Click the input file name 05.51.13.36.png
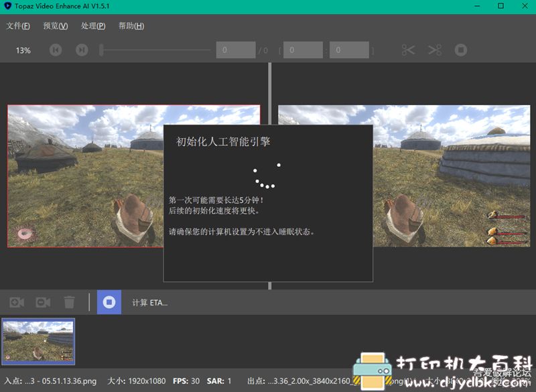Screen dimensions: 536x392 [69, 381]
